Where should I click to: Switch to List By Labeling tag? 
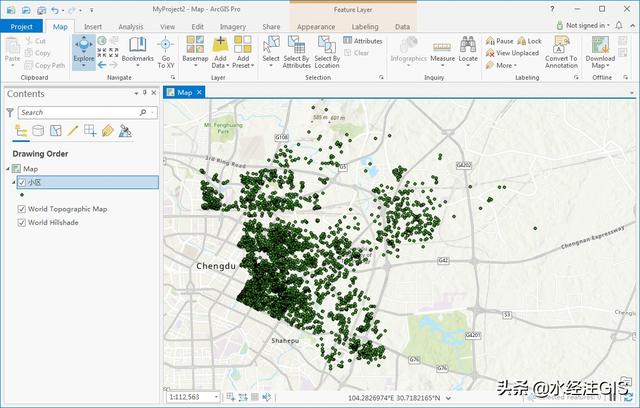point(107,131)
